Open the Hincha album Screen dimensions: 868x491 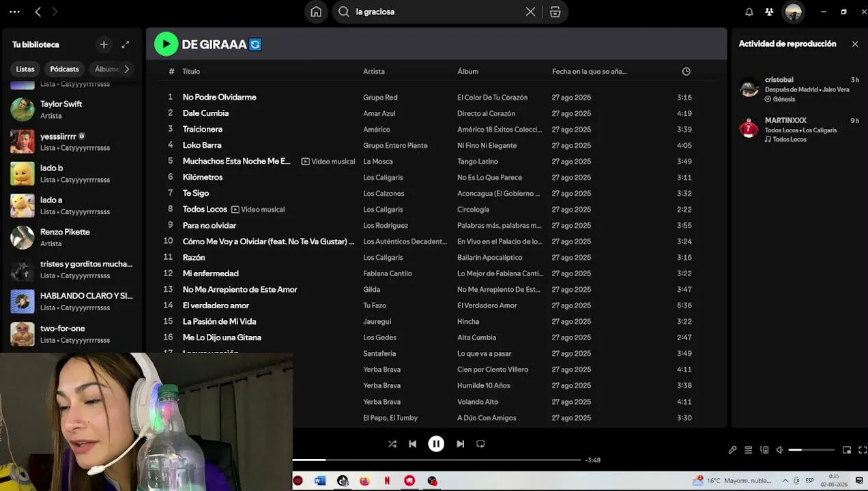(468, 322)
